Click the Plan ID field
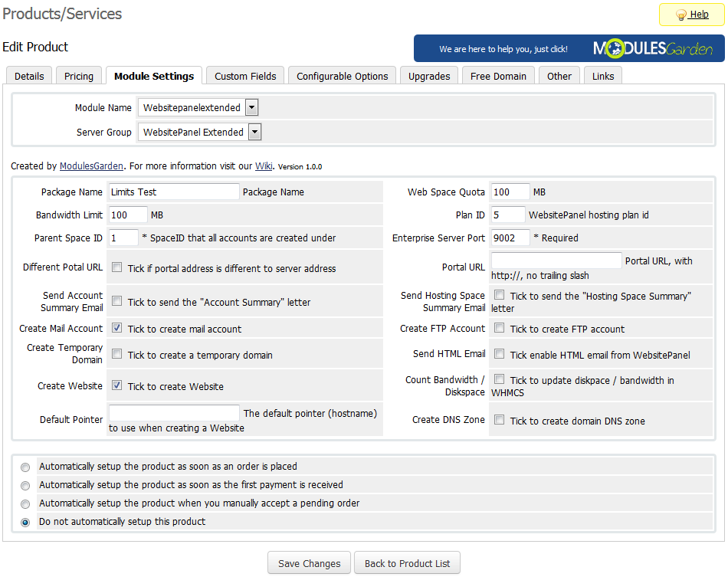This screenshot has height=577, width=728. click(508, 215)
